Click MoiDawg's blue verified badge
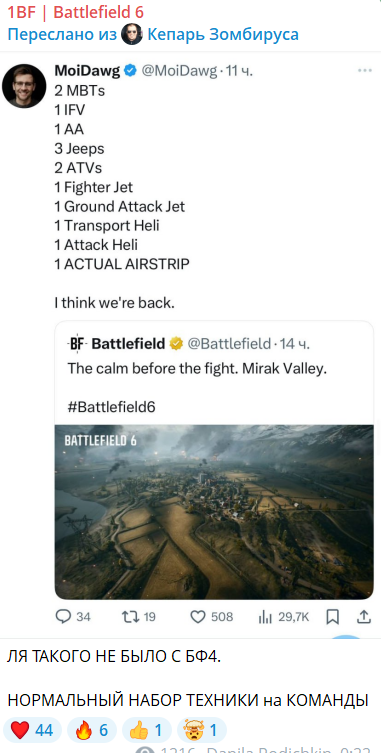Screen dimensions: 381x753 pos(130,72)
